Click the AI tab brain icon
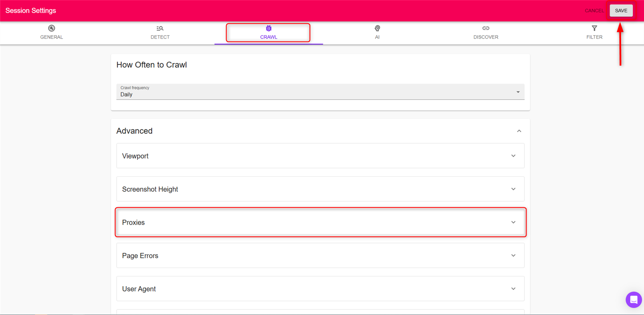This screenshot has height=315, width=644. (x=377, y=28)
